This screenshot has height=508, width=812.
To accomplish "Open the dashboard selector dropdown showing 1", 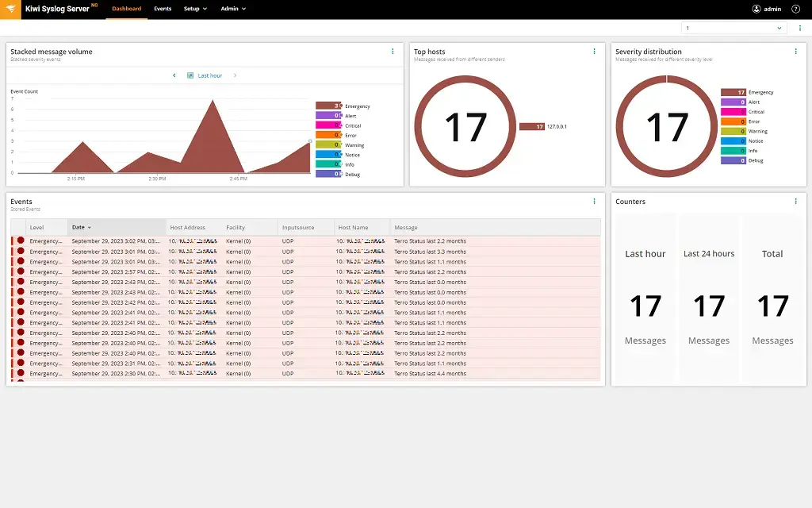I will tap(733, 28).
